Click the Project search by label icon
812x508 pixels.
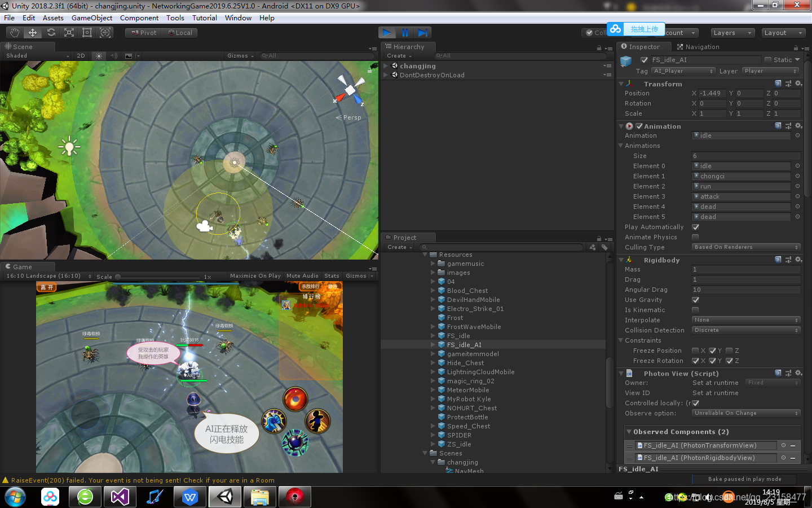coord(604,247)
